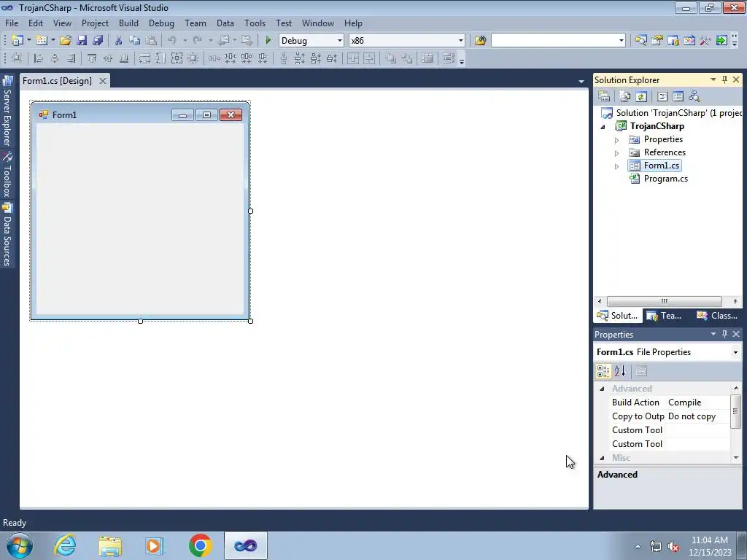Toggle Show All Files in Solution Explorer

coord(625,97)
